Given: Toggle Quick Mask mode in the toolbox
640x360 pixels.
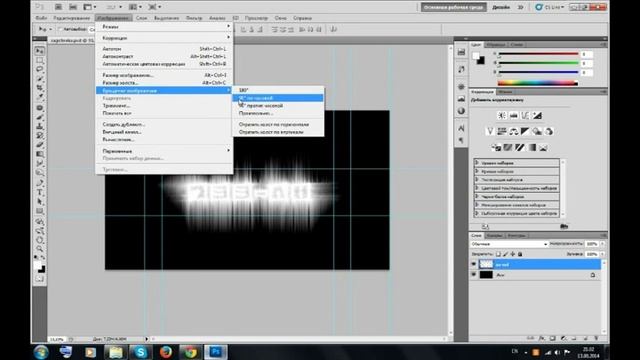Looking at the screenshot, I should tap(40, 279).
